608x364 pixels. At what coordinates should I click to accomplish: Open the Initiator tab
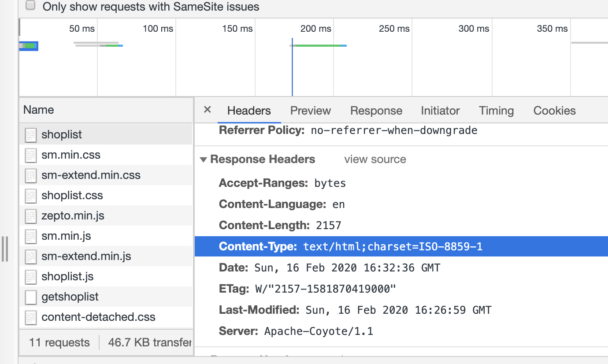tap(440, 111)
